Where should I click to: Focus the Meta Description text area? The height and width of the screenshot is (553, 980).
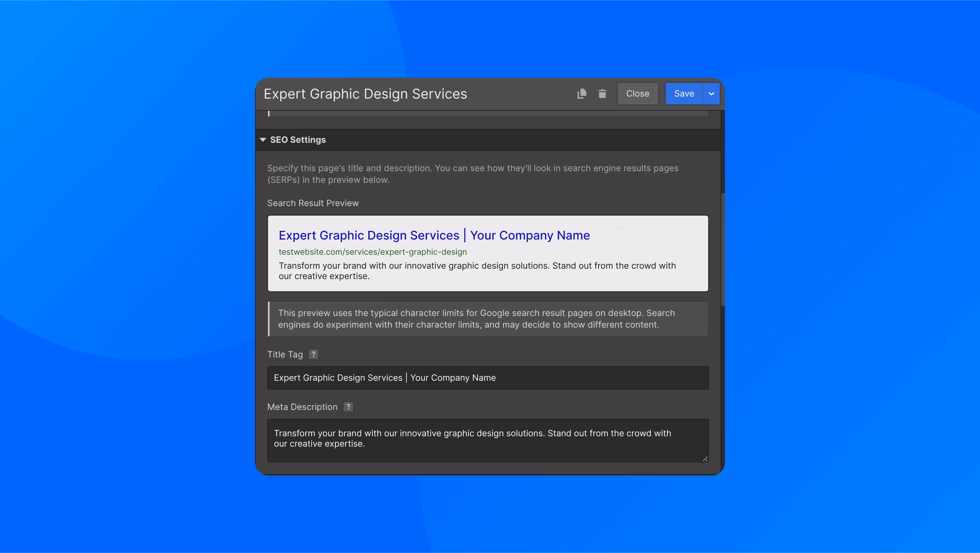(x=488, y=440)
